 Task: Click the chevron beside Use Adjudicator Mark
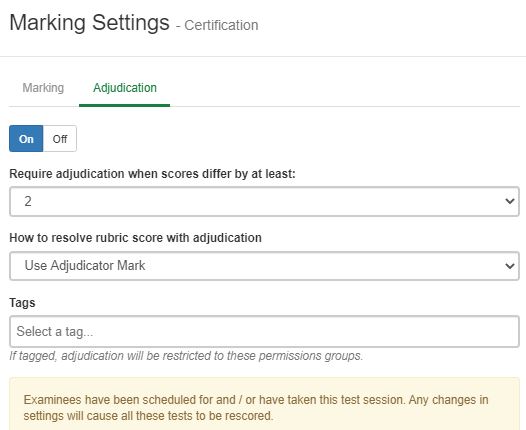tap(510, 266)
